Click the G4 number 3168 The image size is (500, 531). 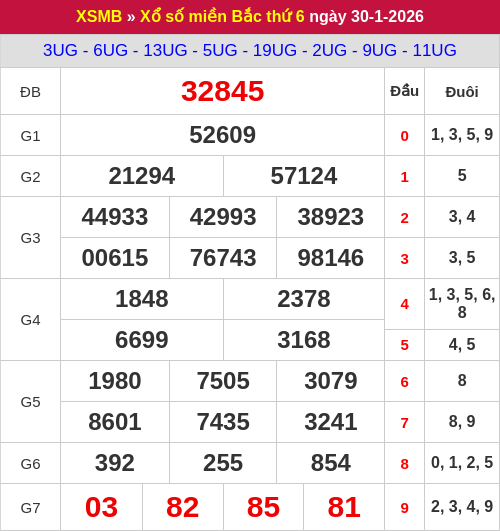pos(304,340)
